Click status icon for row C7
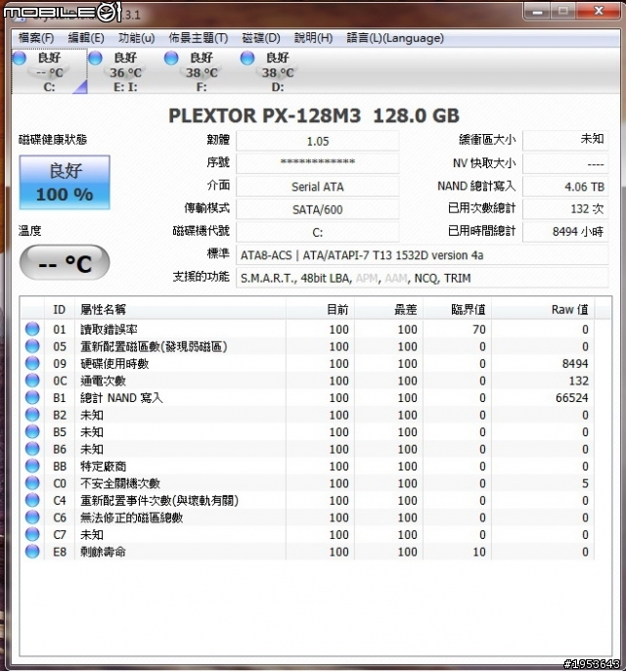Image resolution: width=626 pixels, height=672 pixels. click(32, 534)
